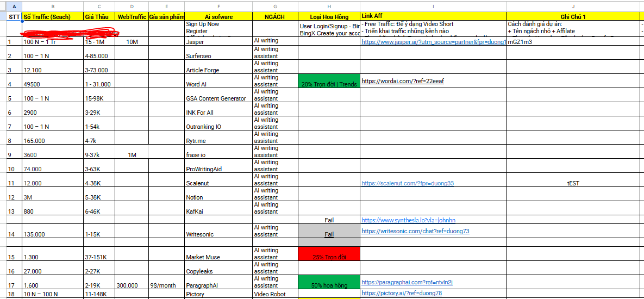This screenshot has height=299, width=644.
Task: Click the '15 - 1M' bid cell
Action: (99, 41)
